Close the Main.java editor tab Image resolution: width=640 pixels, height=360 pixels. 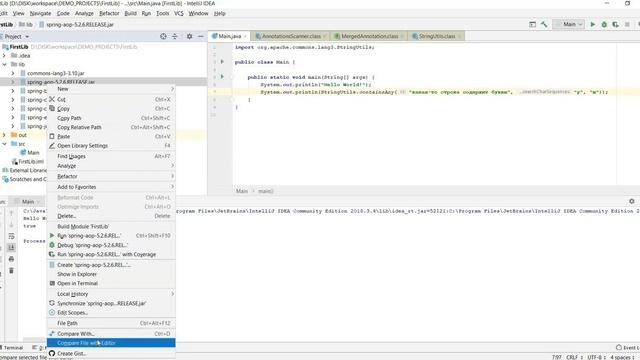coord(245,36)
